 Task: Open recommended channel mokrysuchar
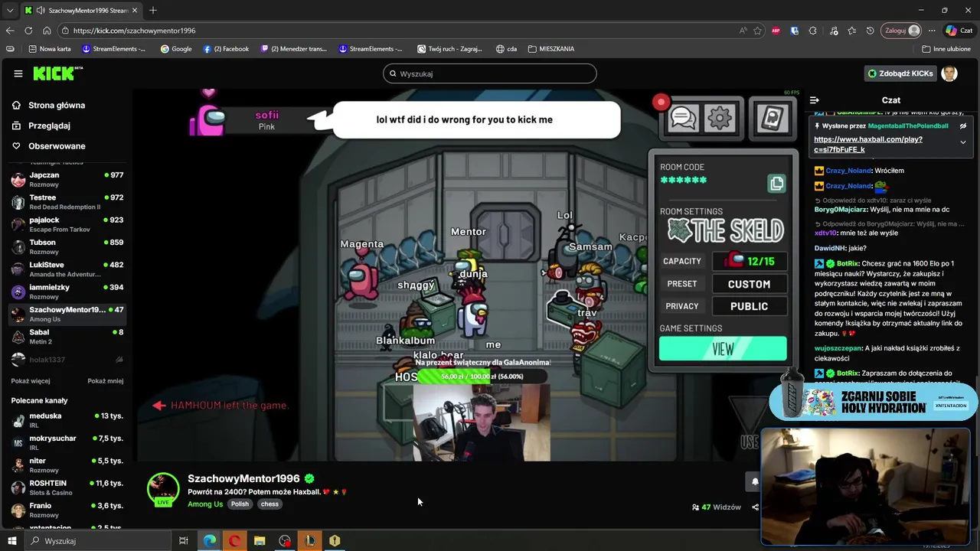point(67,442)
